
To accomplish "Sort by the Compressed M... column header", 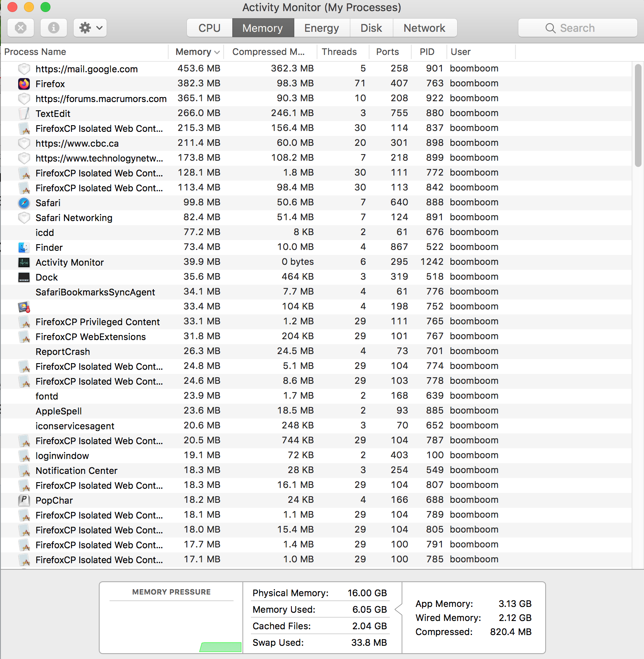I will tap(270, 52).
